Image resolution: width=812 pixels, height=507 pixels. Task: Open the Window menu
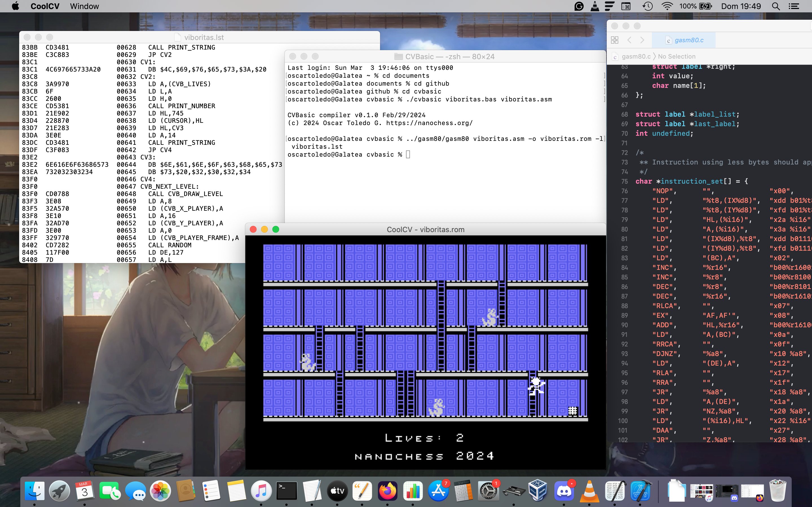[x=84, y=6]
